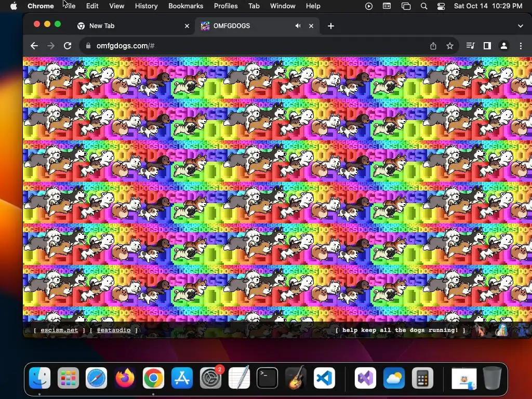Open Spotlight search in the menu bar
This screenshot has width=532, height=399.
[x=424, y=6]
